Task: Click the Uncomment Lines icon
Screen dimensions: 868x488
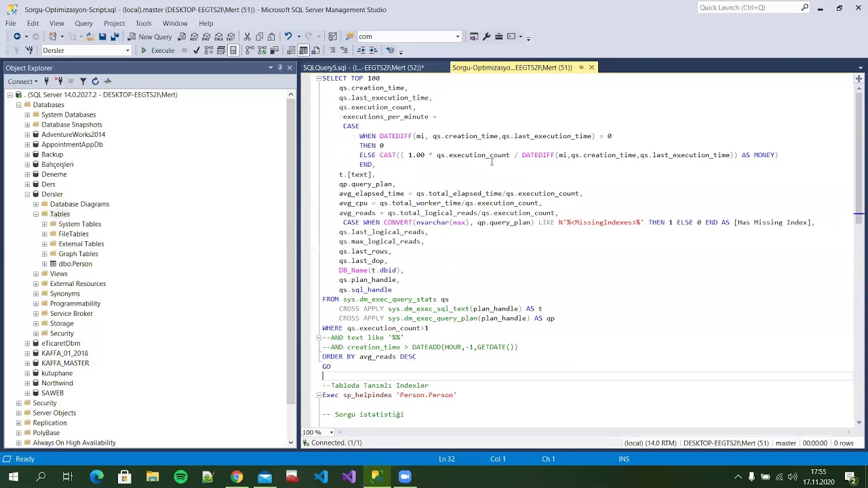Action: (344, 50)
